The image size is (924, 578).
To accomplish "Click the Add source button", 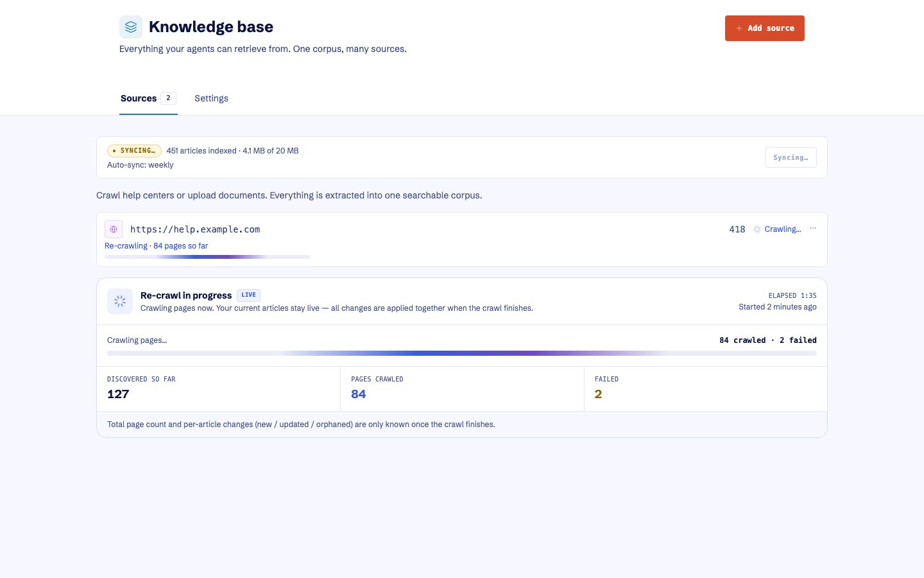I will coord(765,28).
